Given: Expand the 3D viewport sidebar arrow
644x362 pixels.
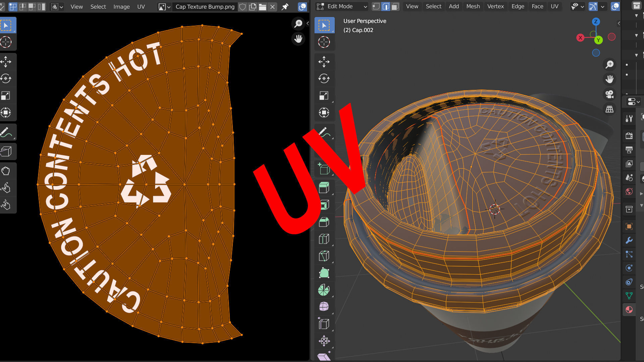Looking at the screenshot, I should point(619,23).
